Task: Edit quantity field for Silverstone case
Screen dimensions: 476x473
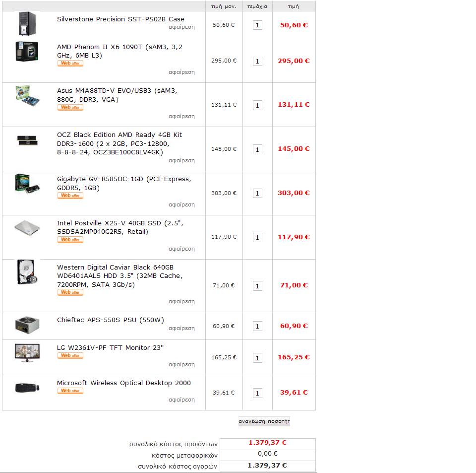Action: click(x=257, y=25)
